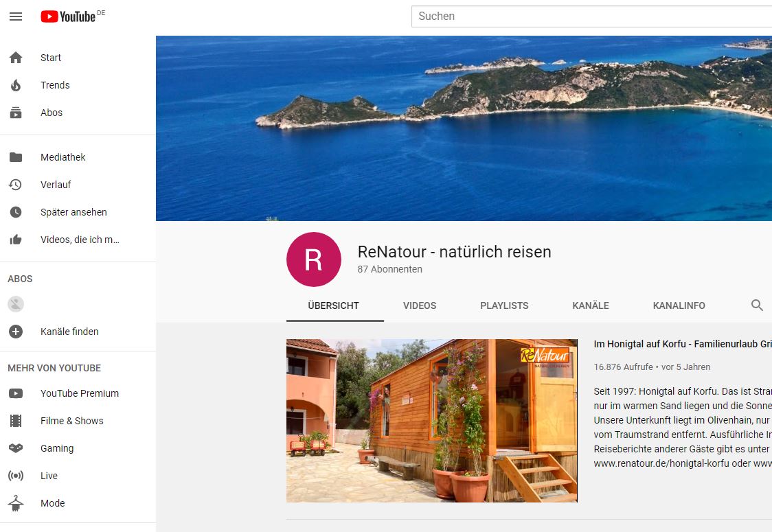772x532 pixels.
Task: Play the Honigtal Korfu video thumbnail
Action: tap(432, 421)
